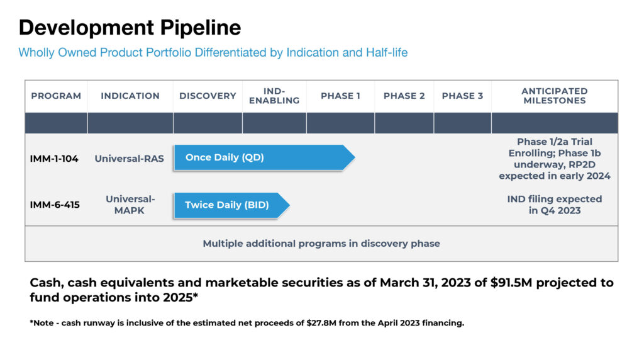Select the IMM-6-415 program label
This screenshot has height=340, width=644.
pos(55,205)
